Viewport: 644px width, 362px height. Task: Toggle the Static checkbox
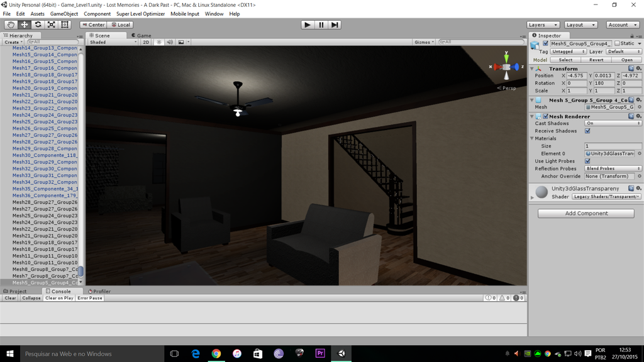point(617,43)
